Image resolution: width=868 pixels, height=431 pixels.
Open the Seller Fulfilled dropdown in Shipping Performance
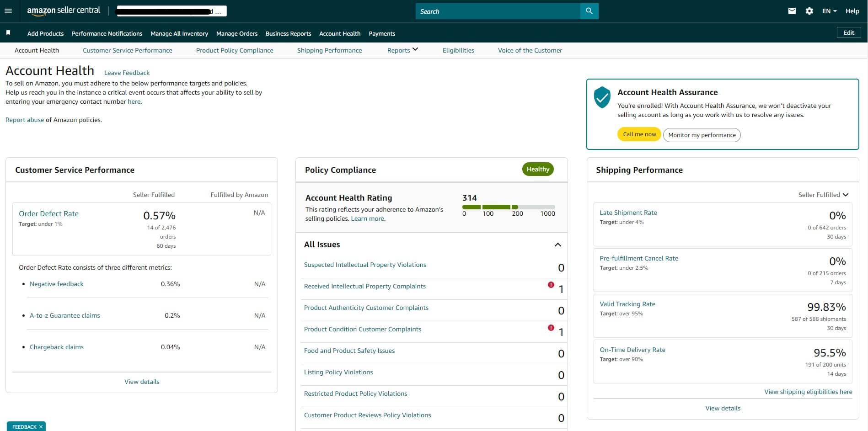823,195
